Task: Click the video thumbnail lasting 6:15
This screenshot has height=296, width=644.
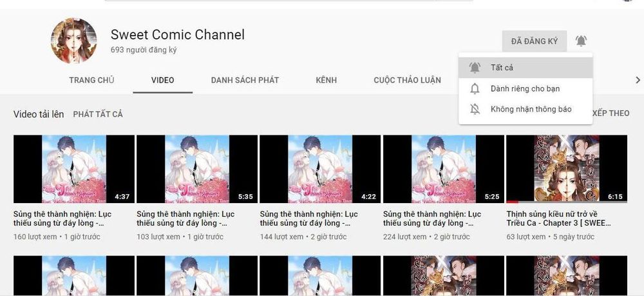Action: (566, 169)
